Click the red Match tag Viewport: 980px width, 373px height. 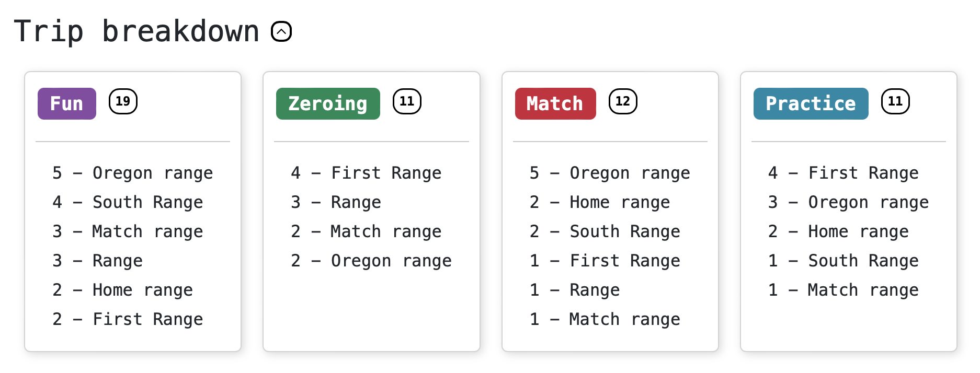(555, 103)
